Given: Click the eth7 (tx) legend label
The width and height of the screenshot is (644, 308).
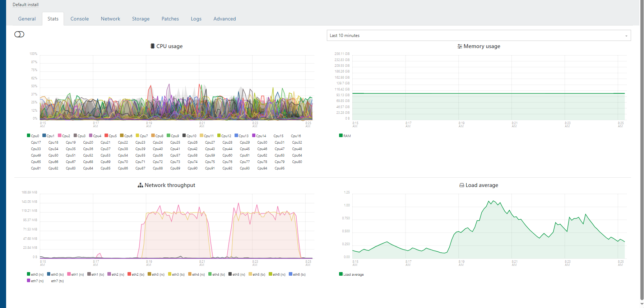Looking at the screenshot, I should point(57,281).
